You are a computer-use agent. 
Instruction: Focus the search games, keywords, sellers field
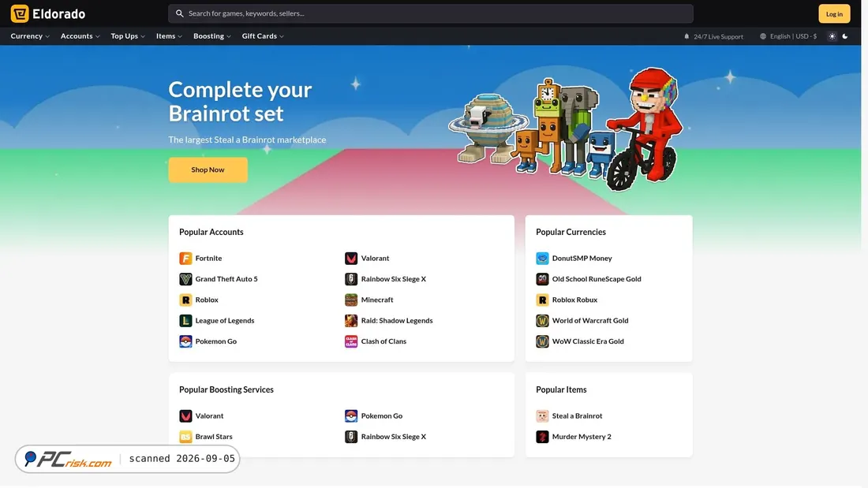click(431, 13)
